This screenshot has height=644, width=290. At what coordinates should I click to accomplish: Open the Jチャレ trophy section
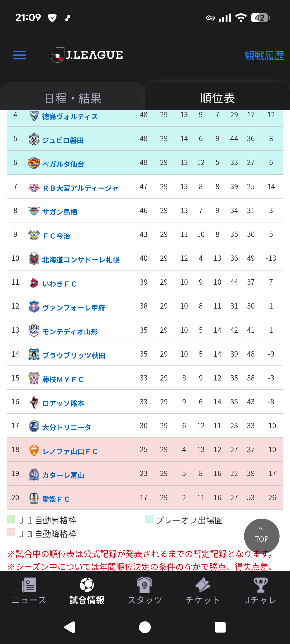pyautogui.click(x=260, y=591)
